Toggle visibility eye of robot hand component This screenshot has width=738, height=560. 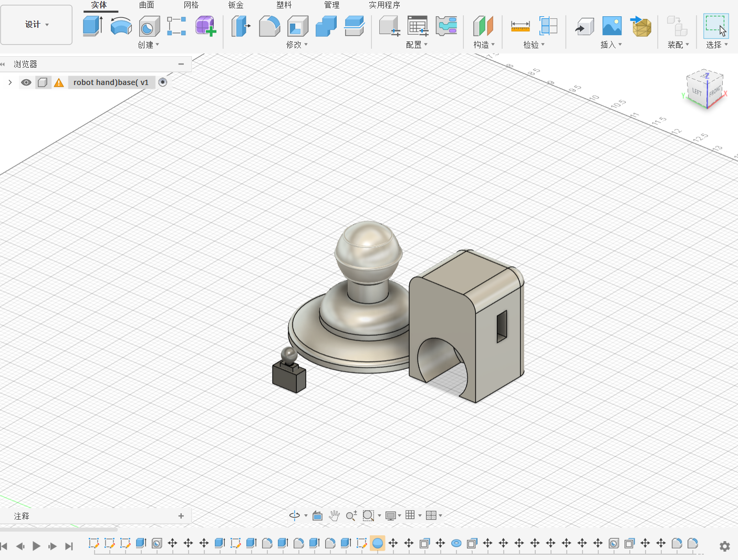pyautogui.click(x=26, y=82)
